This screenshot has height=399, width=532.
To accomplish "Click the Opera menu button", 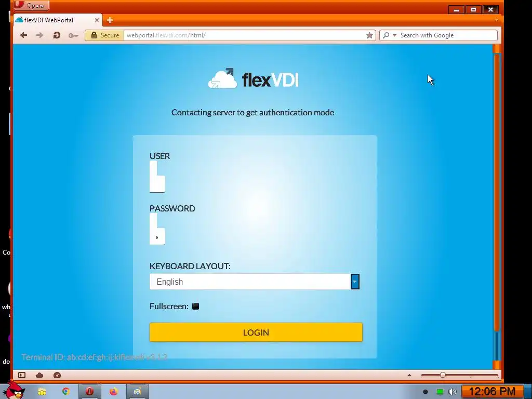I will pos(31,5).
